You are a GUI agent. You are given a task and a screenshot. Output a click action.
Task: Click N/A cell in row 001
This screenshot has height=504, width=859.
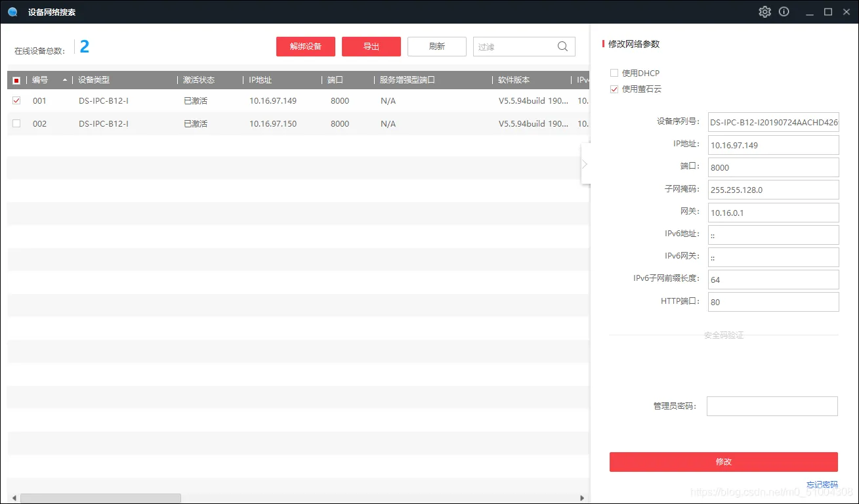[x=388, y=101]
